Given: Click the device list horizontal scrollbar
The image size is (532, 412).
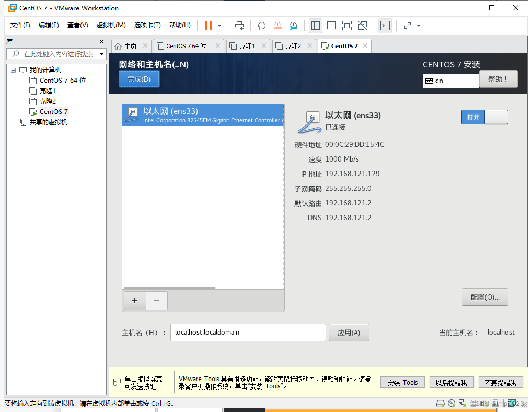Looking at the screenshot, I should point(170,288).
